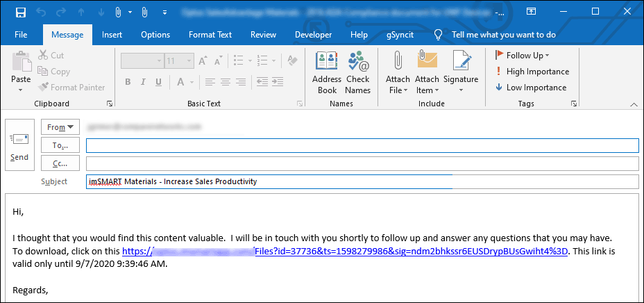Open Tags group dialog launcher
This screenshot has height=303, width=644.
(x=574, y=104)
